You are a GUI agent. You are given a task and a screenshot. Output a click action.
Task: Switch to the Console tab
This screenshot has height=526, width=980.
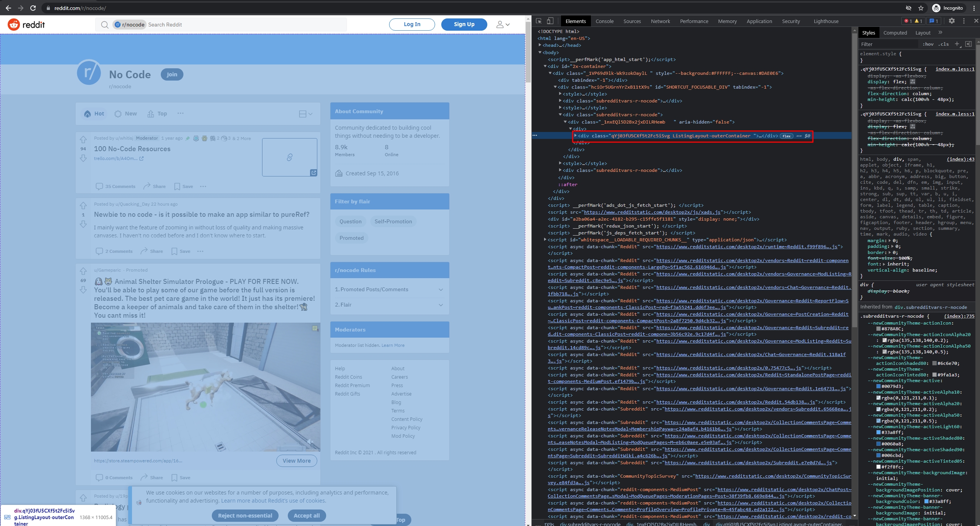[605, 21]
